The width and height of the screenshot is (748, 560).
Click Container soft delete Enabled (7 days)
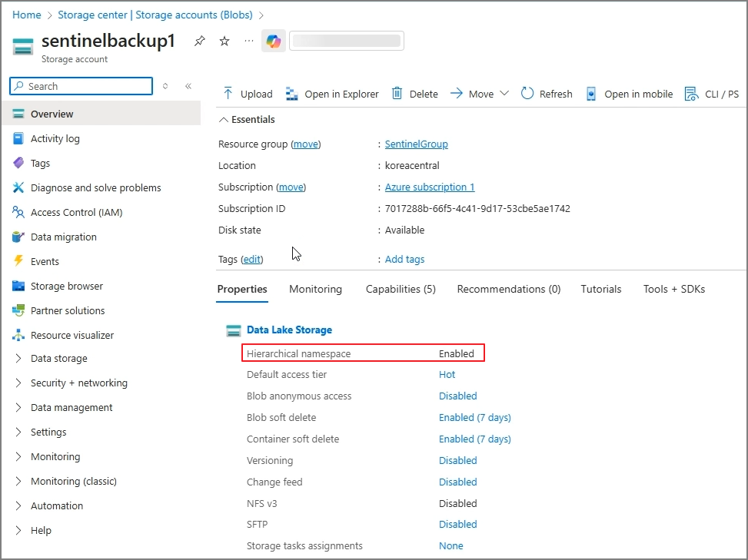point(474,439)
